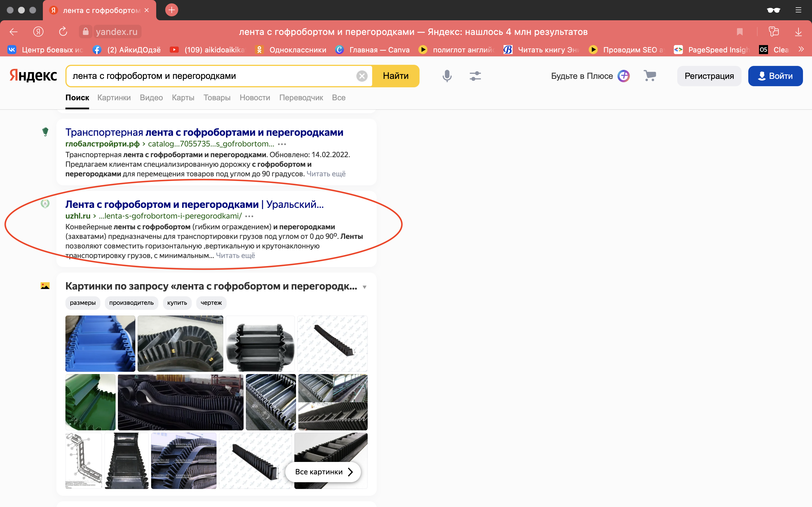This screenshot has height=507, width=812.
Task: Click the Yandex home icon in the toolbar
Action: [38, 32]
